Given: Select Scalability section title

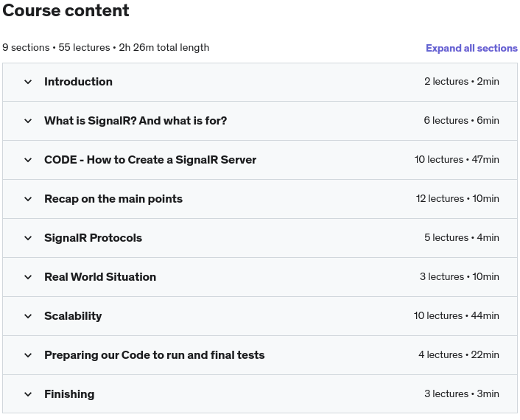Looking at the screenshot, I should click(73, 316).
